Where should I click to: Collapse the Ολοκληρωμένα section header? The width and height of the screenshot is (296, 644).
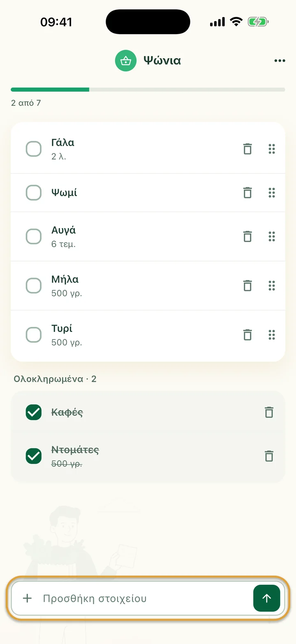pyautogui.click(x=55, y=379)
